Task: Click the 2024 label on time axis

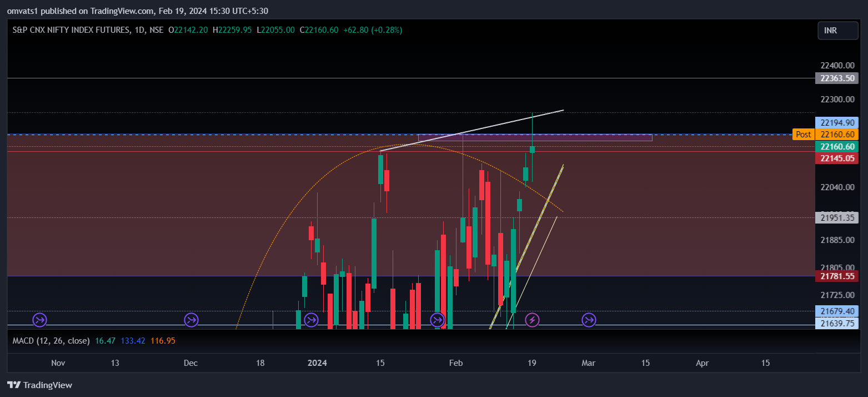Action: [317, 363]
